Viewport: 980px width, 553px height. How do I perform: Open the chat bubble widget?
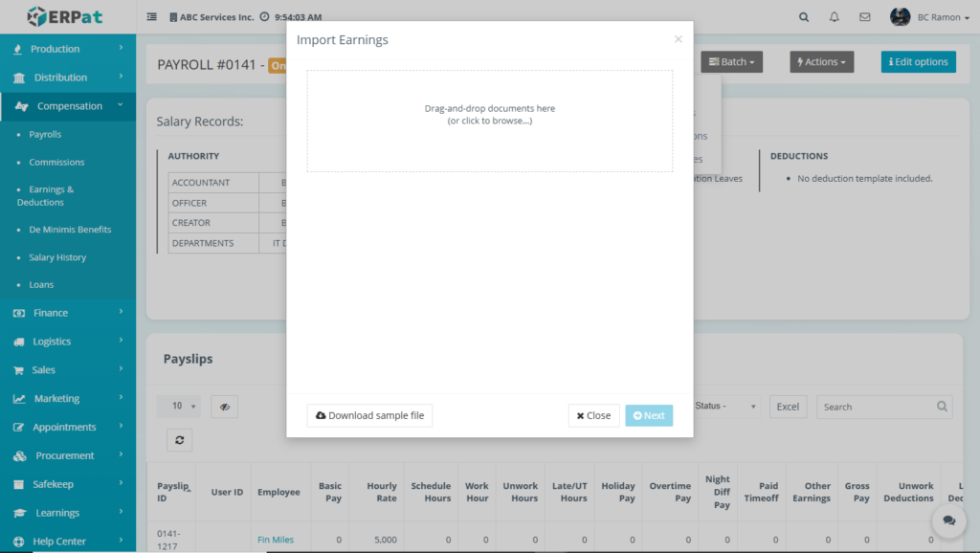pyautogui.click(x=948, y=520)
